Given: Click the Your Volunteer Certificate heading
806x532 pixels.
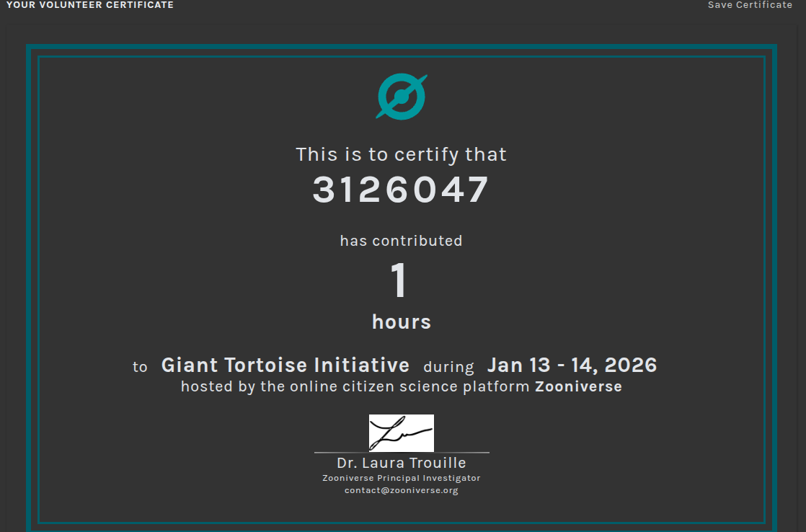Looking at the screenshot, I should tap(90, 4).
